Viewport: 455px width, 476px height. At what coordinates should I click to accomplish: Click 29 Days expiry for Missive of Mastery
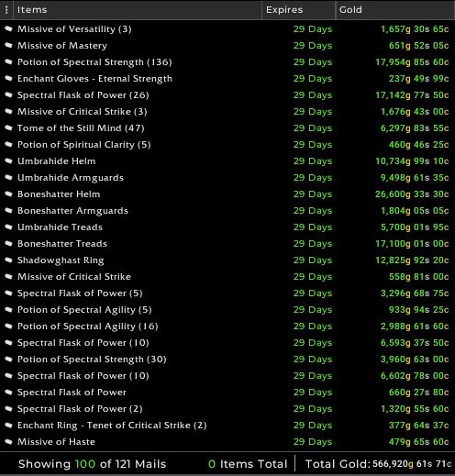313,45
